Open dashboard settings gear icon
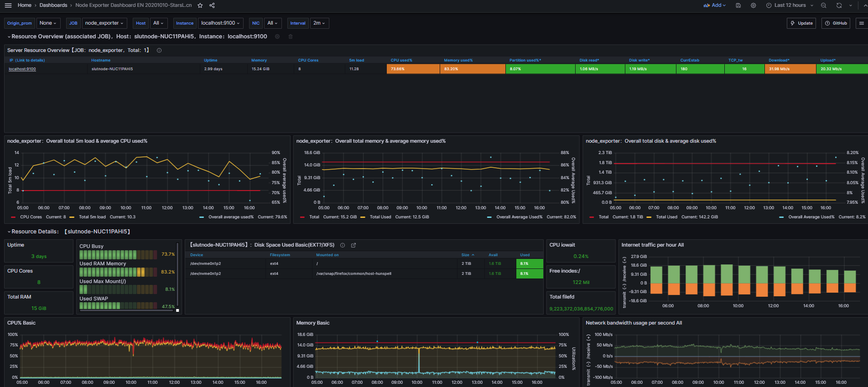Image resolution: width=868 pixels, height=387 pixels. pos(753,5)
